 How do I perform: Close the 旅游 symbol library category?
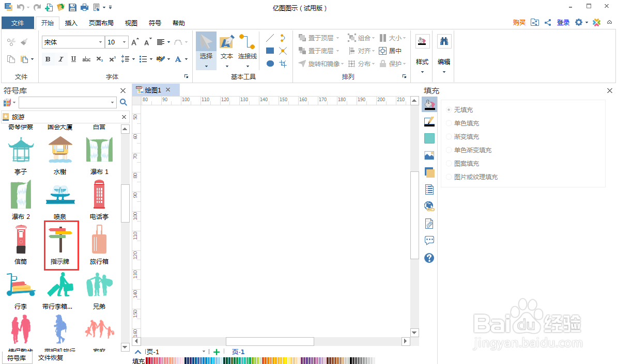point(124,117)
